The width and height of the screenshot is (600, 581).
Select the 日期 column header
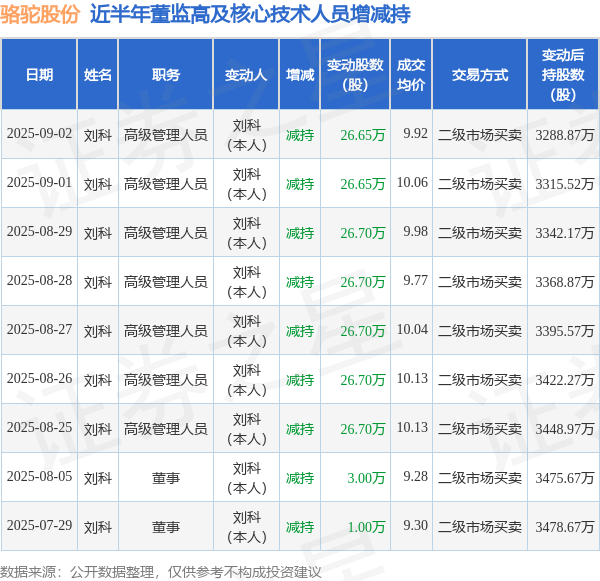pyautogui.click(x=39, y=75)
